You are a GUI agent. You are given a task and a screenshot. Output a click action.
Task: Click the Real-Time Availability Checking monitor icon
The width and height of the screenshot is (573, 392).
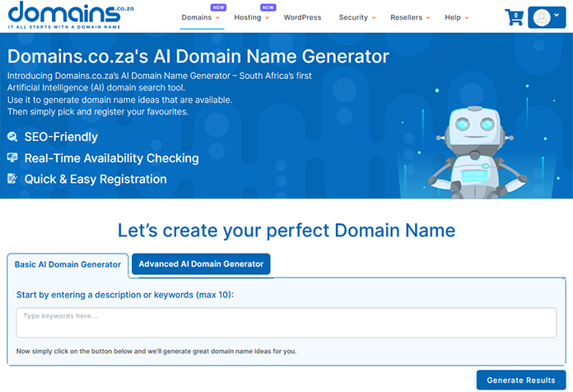tap(12, 157)
